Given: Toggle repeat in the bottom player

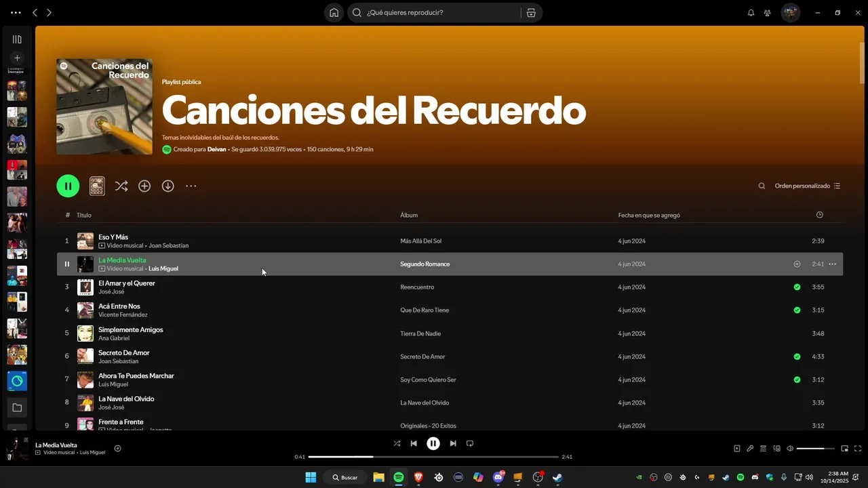Looking at the screenshot, I should point(470,443).
